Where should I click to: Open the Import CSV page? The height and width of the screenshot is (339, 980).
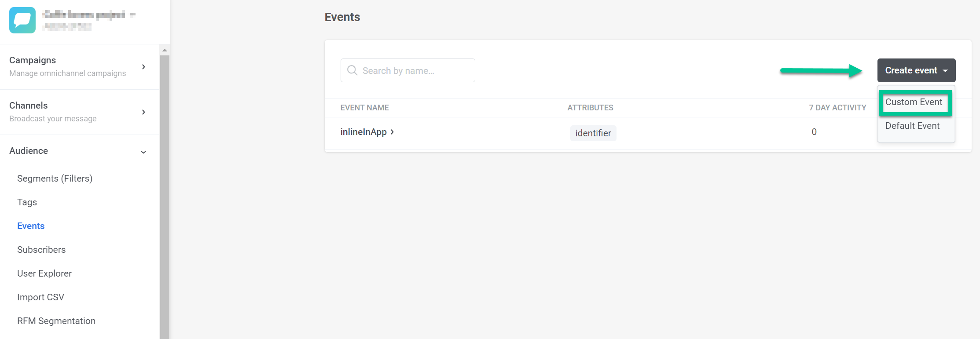tap(40, 297)
